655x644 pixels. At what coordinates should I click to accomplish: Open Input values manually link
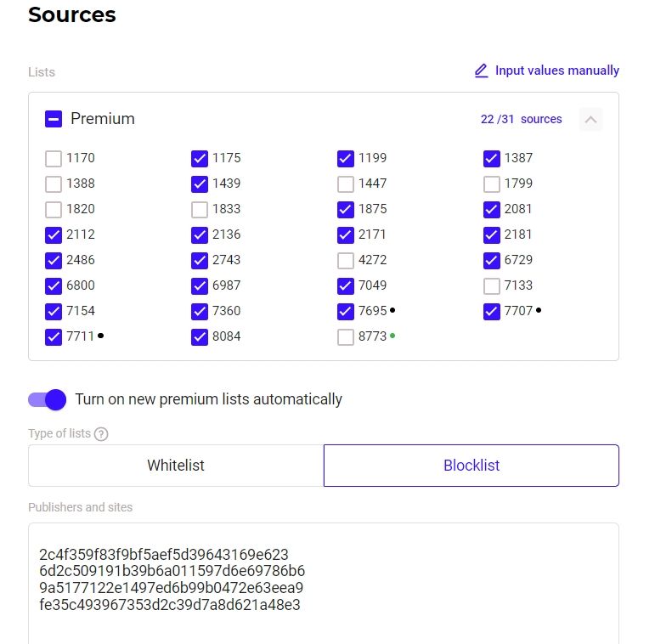[556, 71]
